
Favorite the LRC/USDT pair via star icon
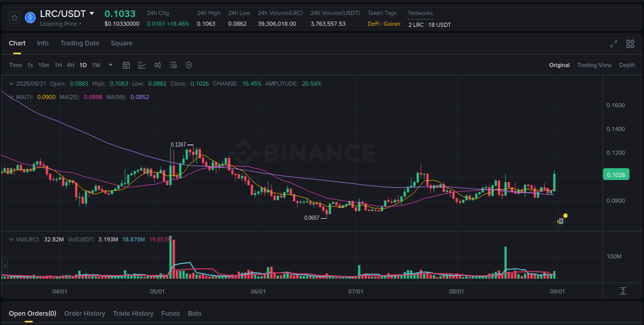(x=14, y=17)
